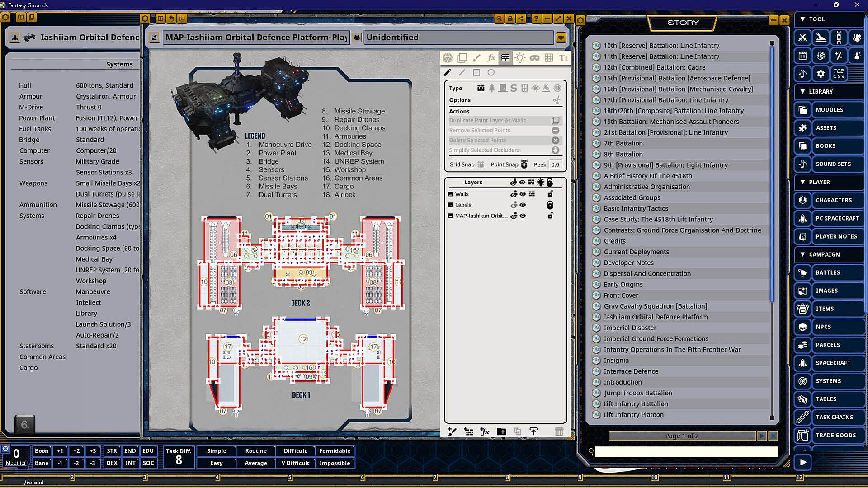Set difficulty to Formidable

click(335, 450)
